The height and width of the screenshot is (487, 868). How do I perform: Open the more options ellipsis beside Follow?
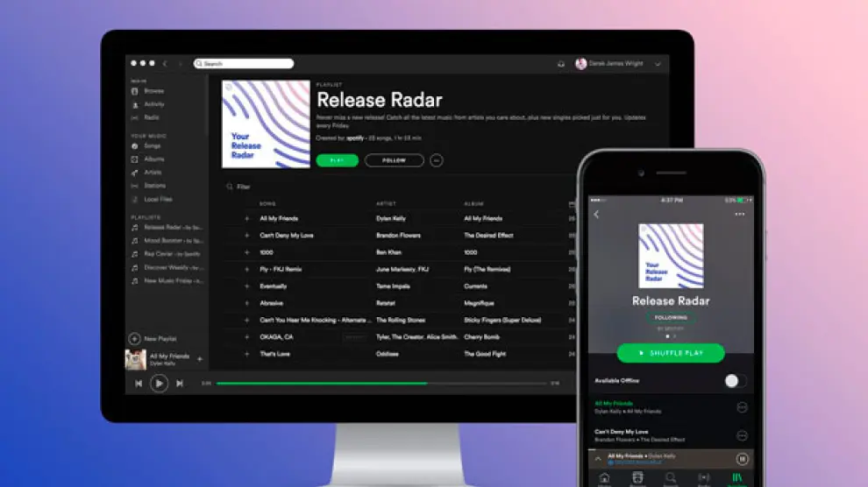[437, 160]
